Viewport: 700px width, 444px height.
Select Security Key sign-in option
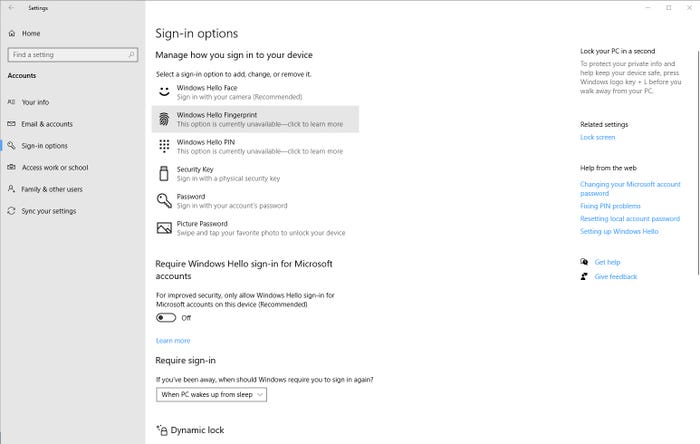[255, 174]
